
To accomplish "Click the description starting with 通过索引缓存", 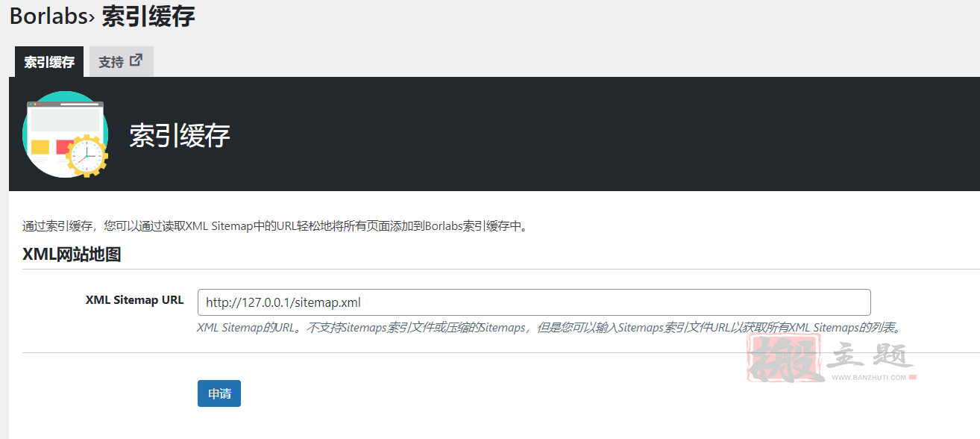I will 276,226.
